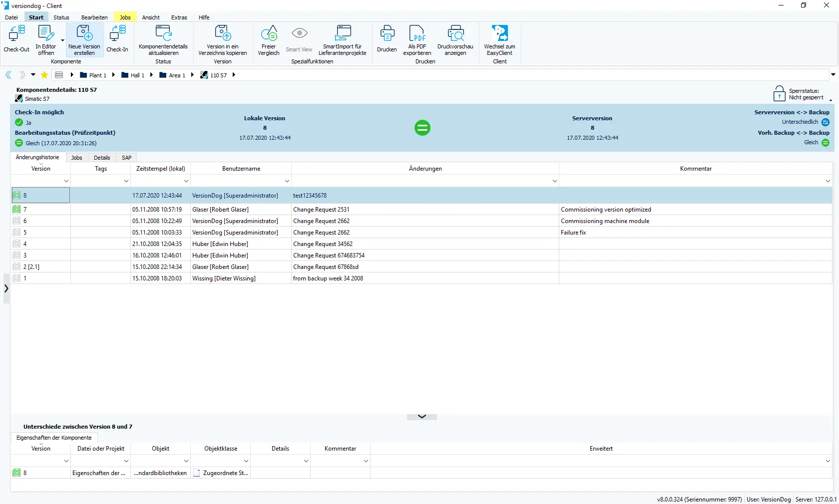Click the favorites star icon
Screen dimensions: 839x504
click(44, 75)
